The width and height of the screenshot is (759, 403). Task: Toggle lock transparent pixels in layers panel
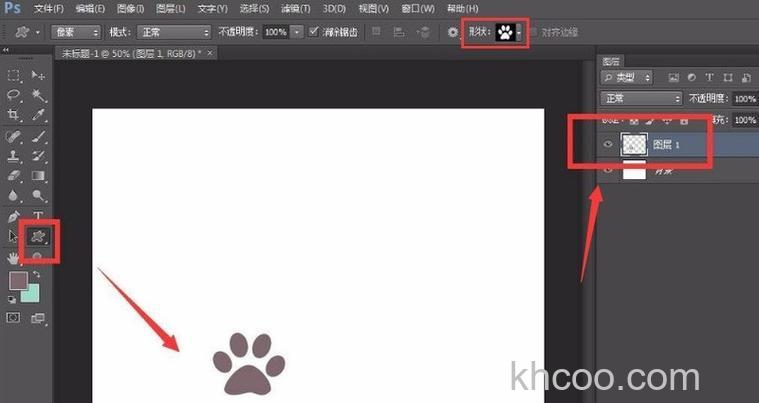click(634, 119)
